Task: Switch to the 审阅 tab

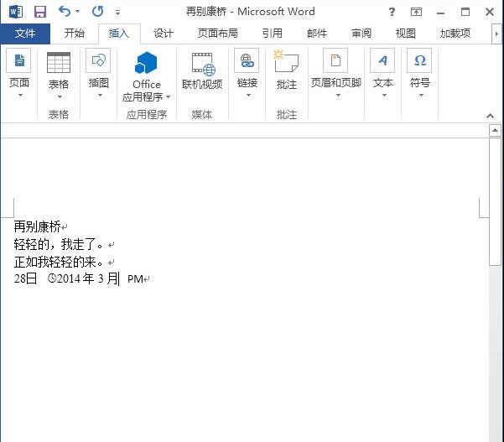Action: [x=361, y=34]
